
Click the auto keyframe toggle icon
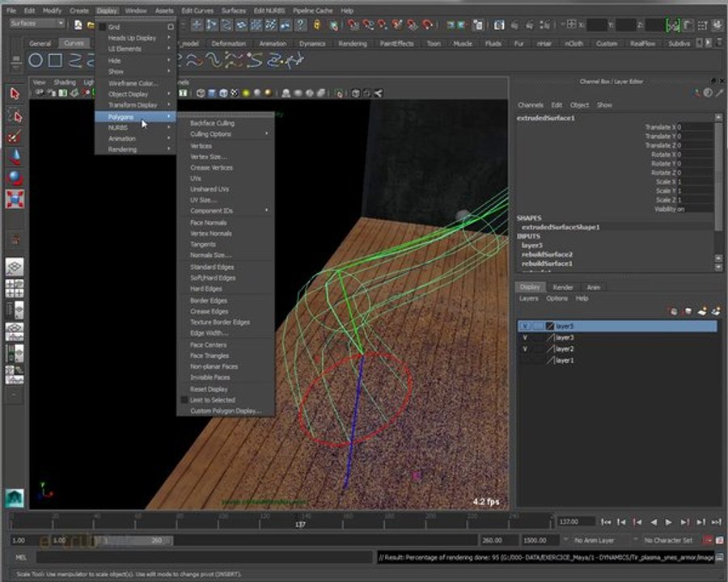coord(708,540)
